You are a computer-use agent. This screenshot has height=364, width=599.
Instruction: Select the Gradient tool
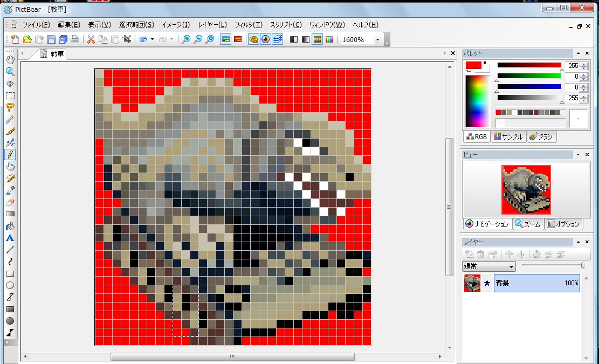(10, 214)
